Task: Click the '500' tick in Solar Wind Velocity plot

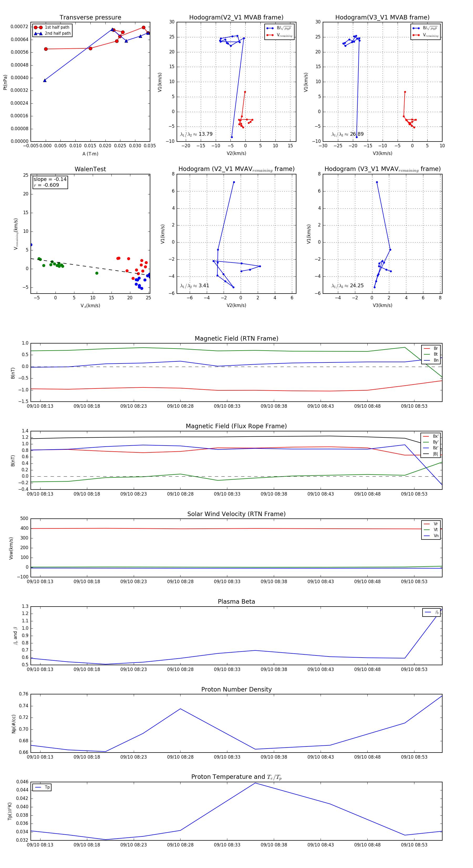Action: pos(24,519)
